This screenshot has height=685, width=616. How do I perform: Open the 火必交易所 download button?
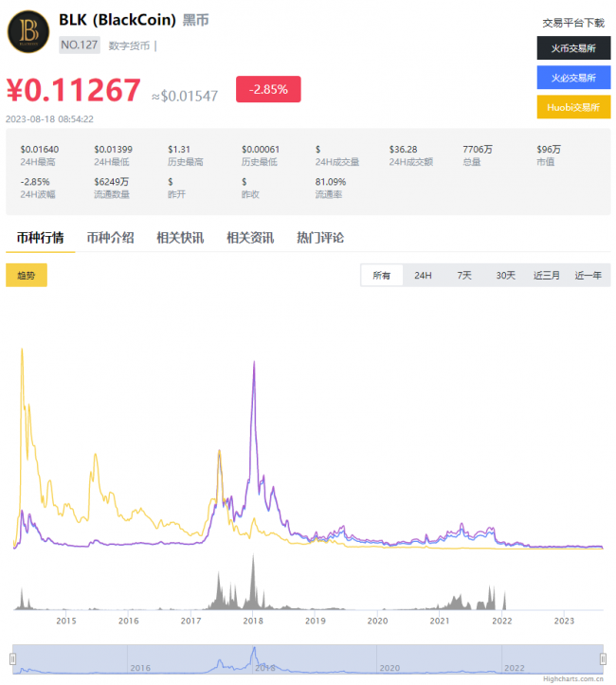click(x=573, y=78)
